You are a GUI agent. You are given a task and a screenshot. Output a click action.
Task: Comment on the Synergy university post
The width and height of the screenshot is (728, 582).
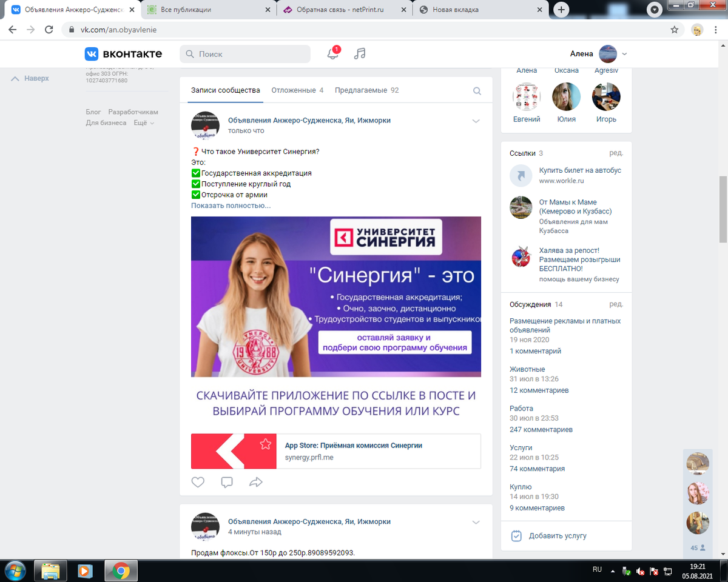227,483
